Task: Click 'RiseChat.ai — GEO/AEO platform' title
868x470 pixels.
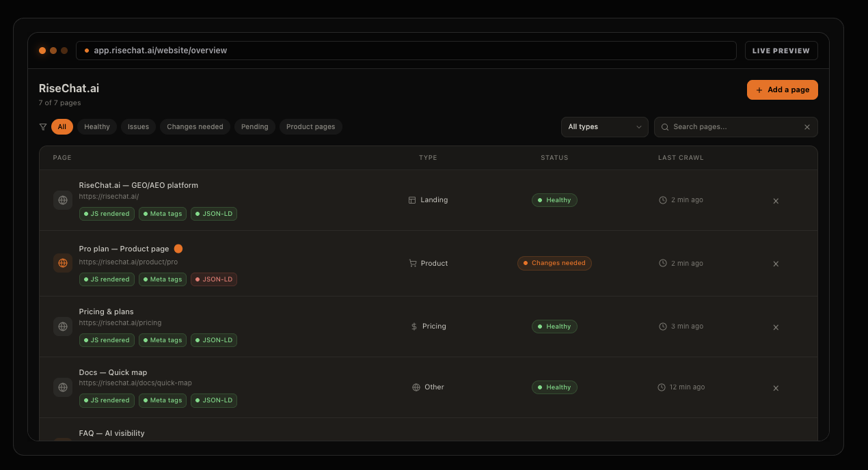Action: tap(139, 185)
